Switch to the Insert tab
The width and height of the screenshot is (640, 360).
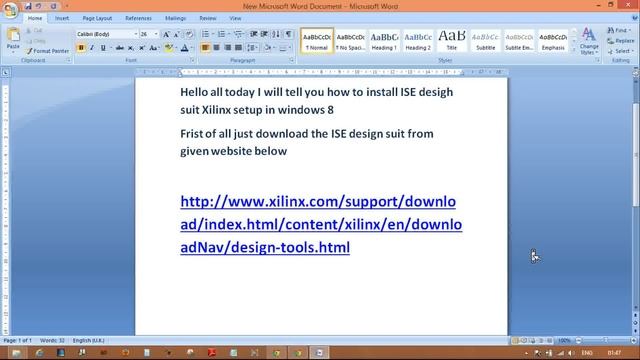(62, 18)
